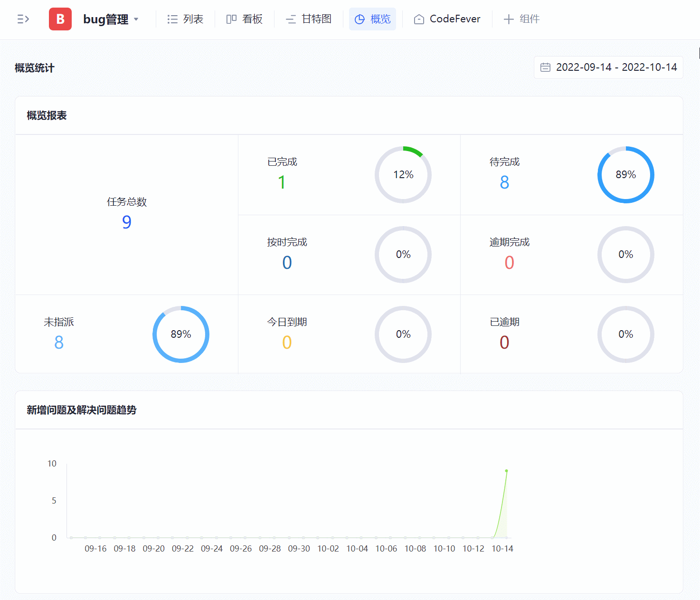Click the 已完成 count number 1

tap(282, 182)
